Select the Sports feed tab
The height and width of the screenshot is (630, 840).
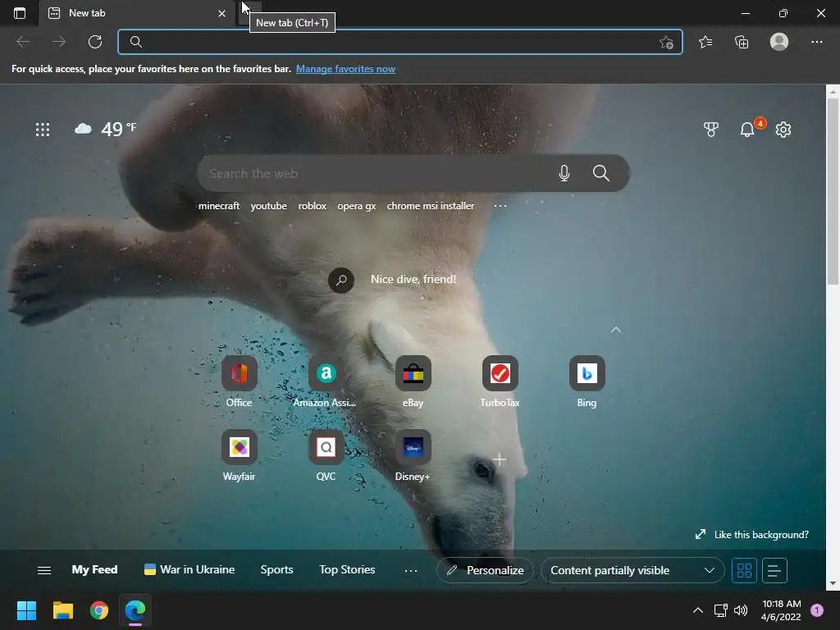click(x=276, y=570)
